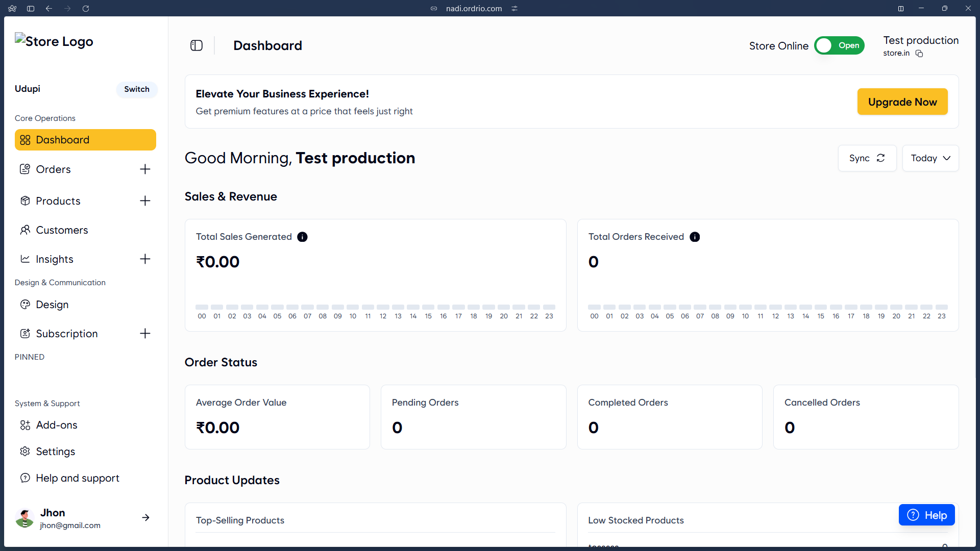Image resolution: width=980 pixels, height=551 pixels.
Task: Toggle the sidebar panel icon beside Dashboard
Action: pyautogui.click(x=197, y=46)
